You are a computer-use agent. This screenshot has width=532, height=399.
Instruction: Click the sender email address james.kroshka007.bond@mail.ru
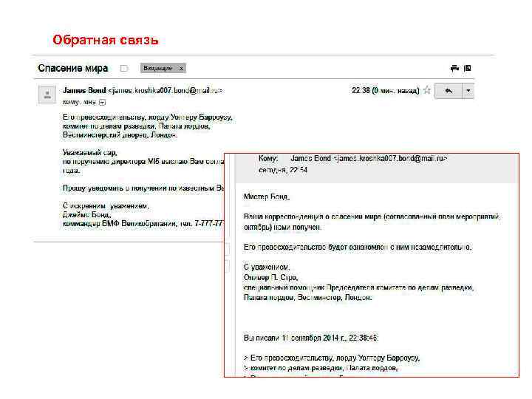(165, 91)
